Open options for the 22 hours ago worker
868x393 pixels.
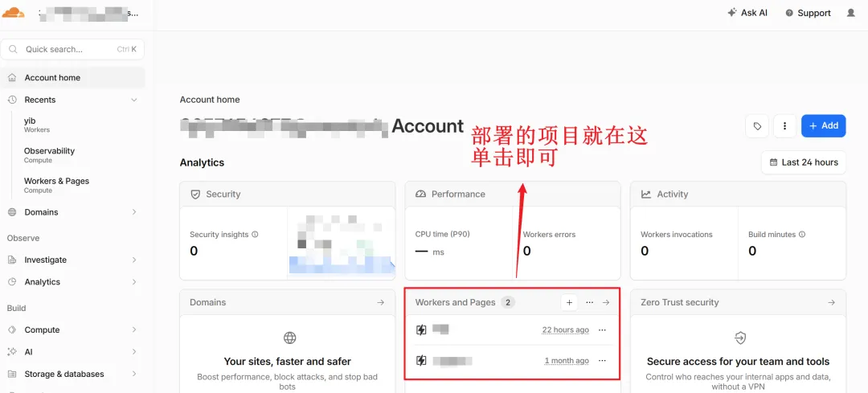click(602, 330)
